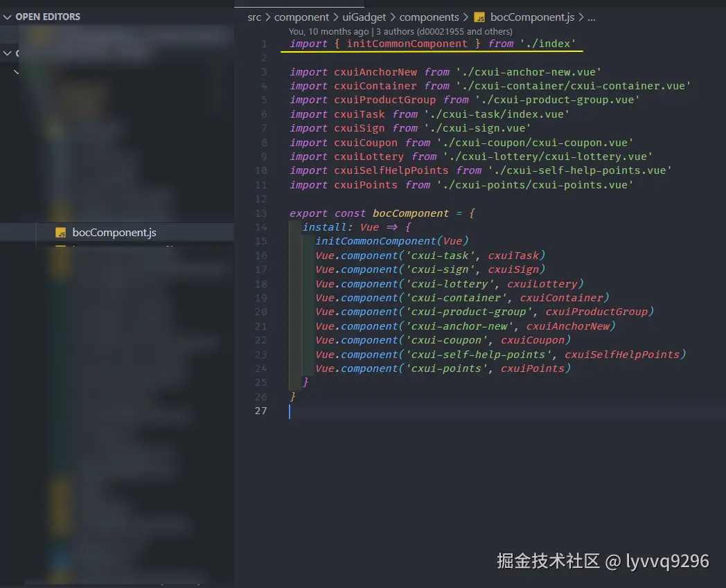Click './cxui-task/index.vue' path on line 6
The image size is (726, 588).
tap(497, 114)
